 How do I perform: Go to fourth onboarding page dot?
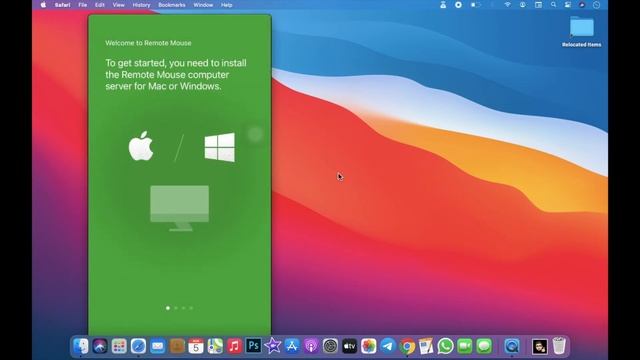pos(191,308)
